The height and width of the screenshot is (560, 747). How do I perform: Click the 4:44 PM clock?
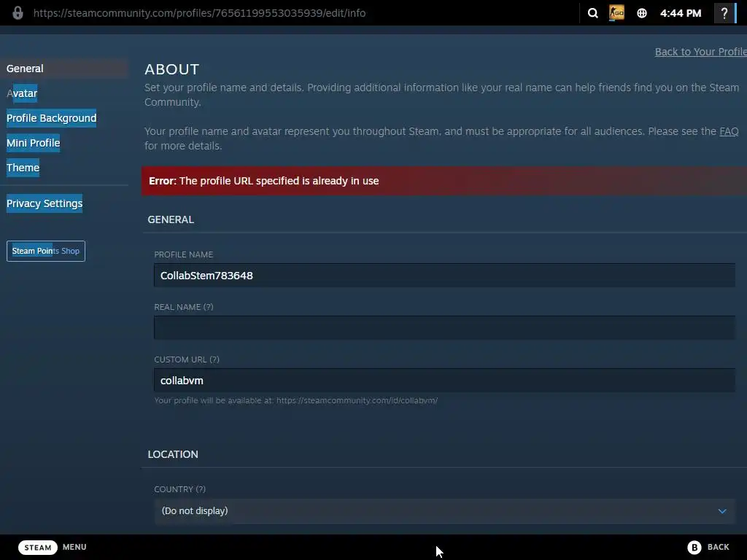[x=681, y=13]
